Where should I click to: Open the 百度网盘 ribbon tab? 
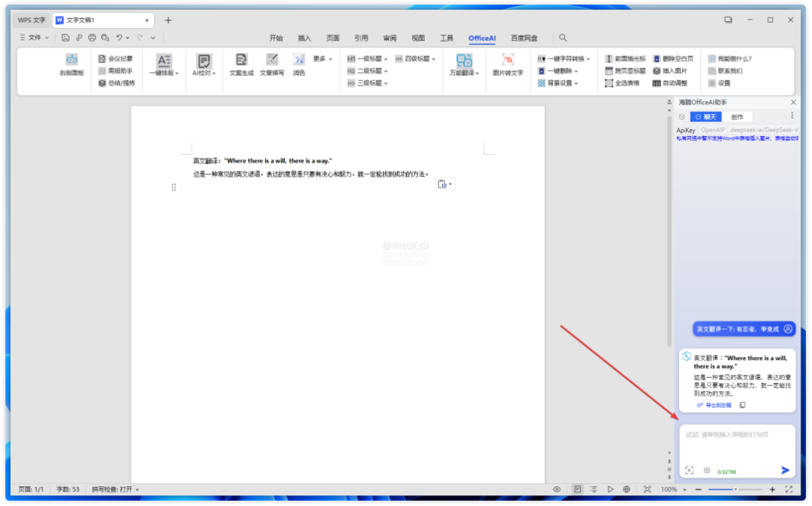click(524, 36)
